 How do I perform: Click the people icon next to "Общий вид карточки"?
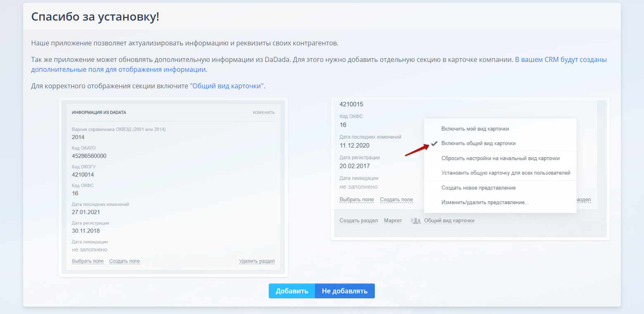pyautogui.click(x=416, y=221)
